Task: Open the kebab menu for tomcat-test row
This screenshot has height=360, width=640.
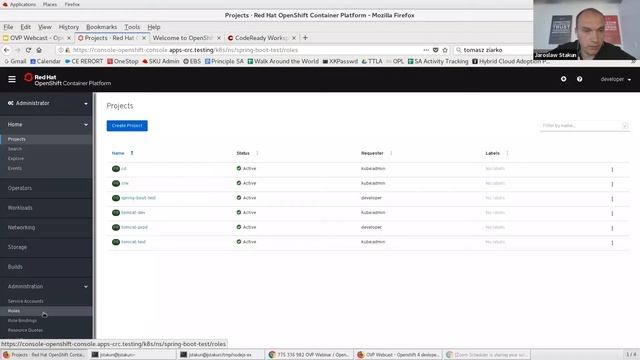Action: click(612, 243)
